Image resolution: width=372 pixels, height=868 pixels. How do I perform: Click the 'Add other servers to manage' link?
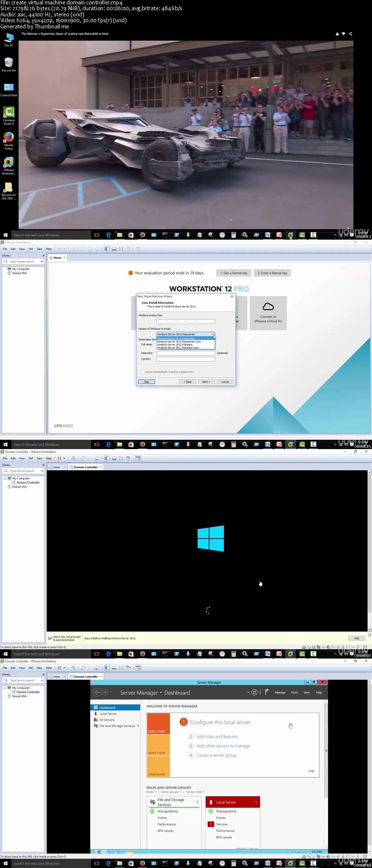[x=223, y=746]
